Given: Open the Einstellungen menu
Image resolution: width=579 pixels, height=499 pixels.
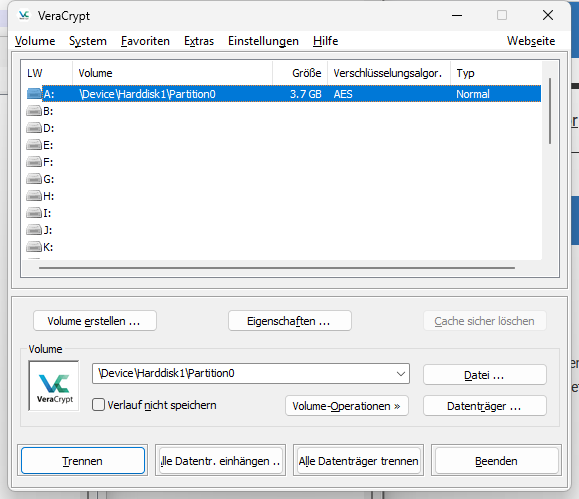Looking at the screenshot, I should [263, 41].
